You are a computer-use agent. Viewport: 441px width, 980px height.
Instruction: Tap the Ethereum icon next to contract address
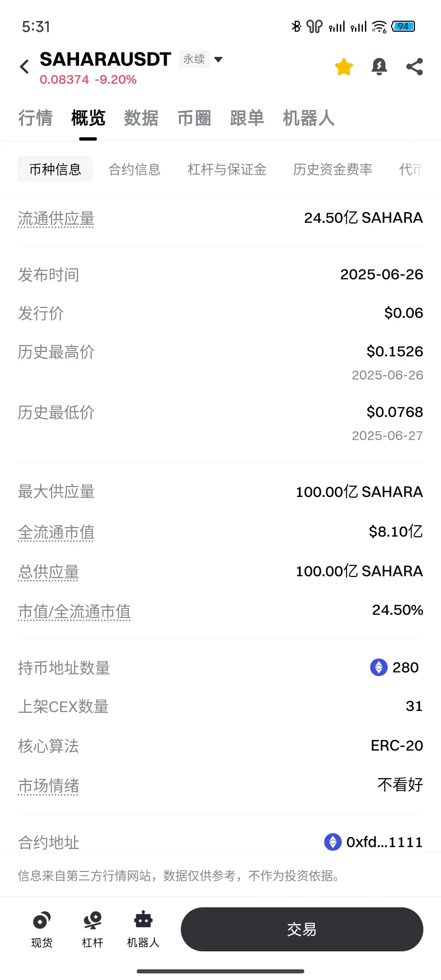[x=333, y=842]
